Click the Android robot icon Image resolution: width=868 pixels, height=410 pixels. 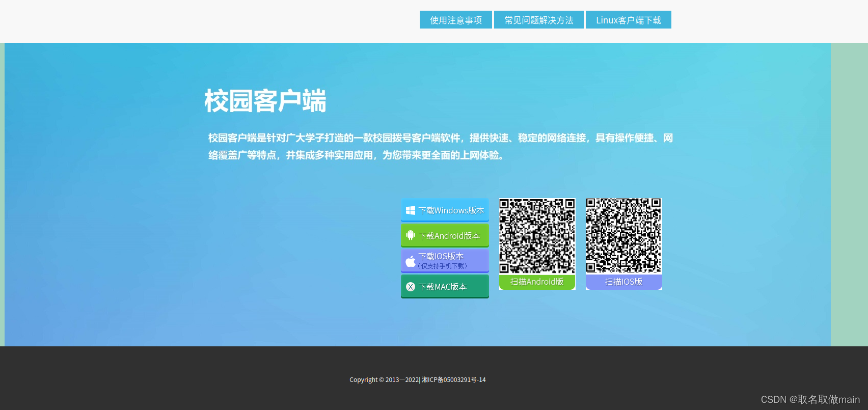coord(411,235)
